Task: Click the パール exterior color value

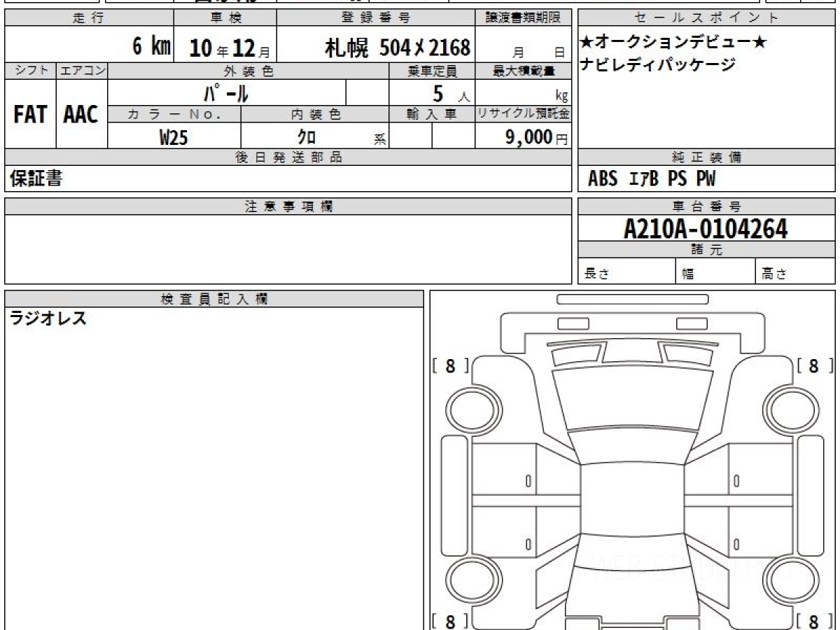Action: 226,92
